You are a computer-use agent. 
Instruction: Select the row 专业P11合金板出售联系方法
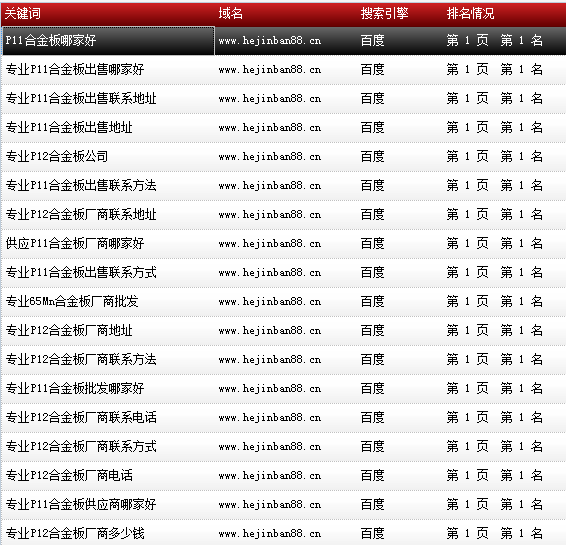pos(284,186)
